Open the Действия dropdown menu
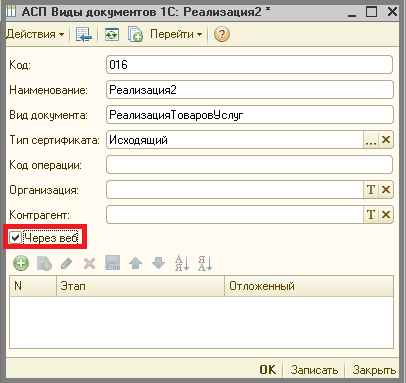406x383 pixels. pyautogui.click(x=35, y=34)
